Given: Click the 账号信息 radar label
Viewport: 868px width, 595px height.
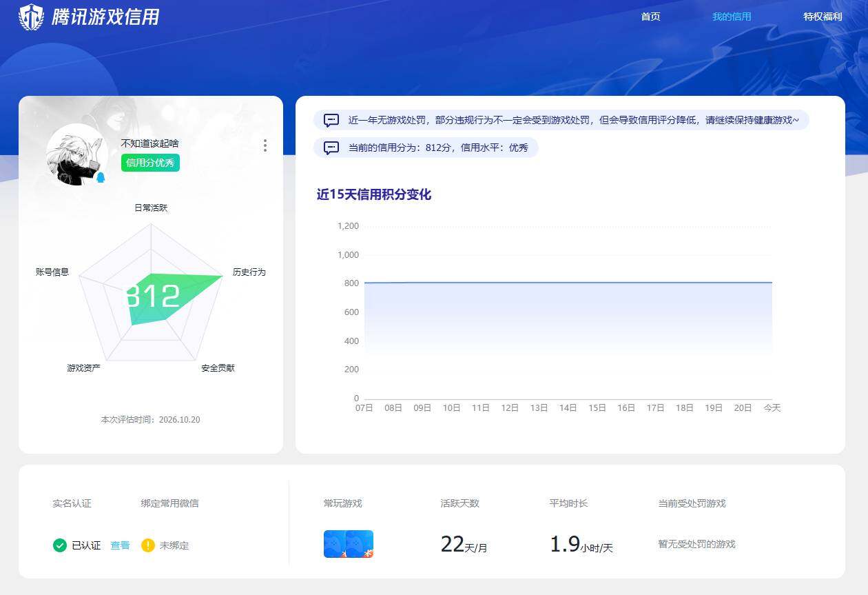Looking at the screenshot, I should 52,272.
